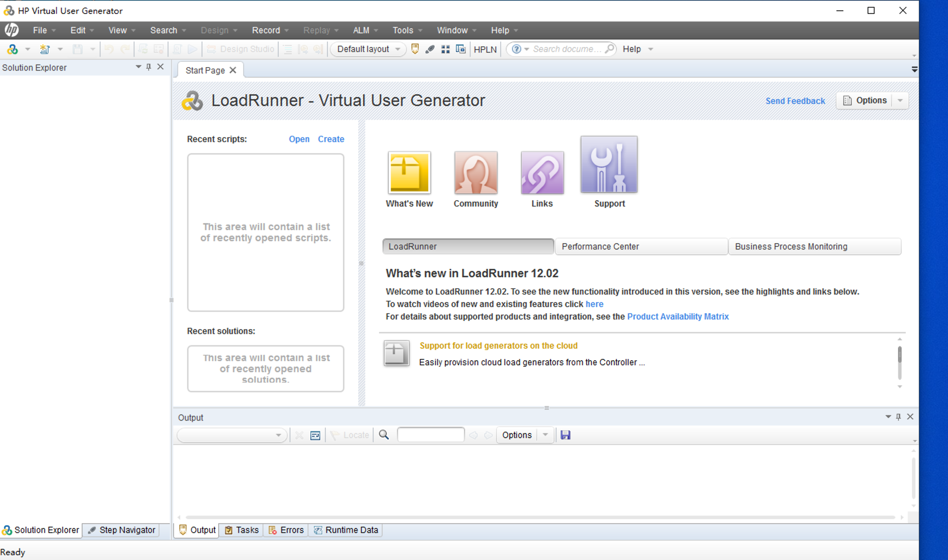Screen dimensions: 948x560
Task: Open the Tools menu
Action: [x=407, y=30]
